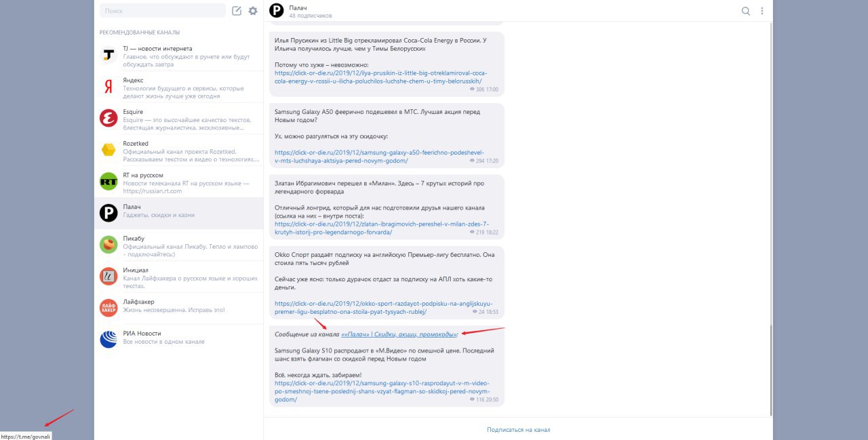Click the russian.rt.com description under RT
Viewport: 868px width, 440px height.
click(x=153, y=191)
